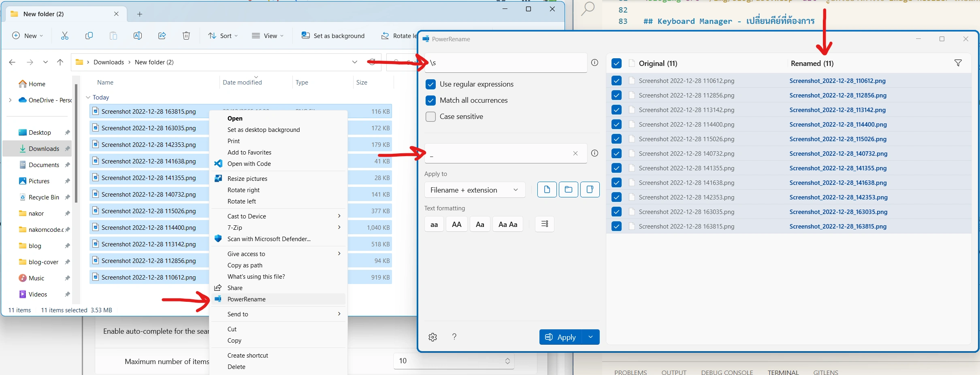Uncheck Screenshot 2022-12-28 163815.png in PowerRename

coord(616,226)
